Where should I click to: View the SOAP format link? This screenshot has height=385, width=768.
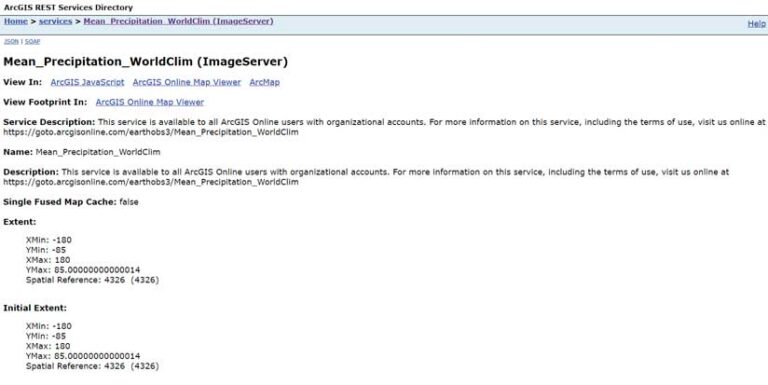click(x=32, y=42)
